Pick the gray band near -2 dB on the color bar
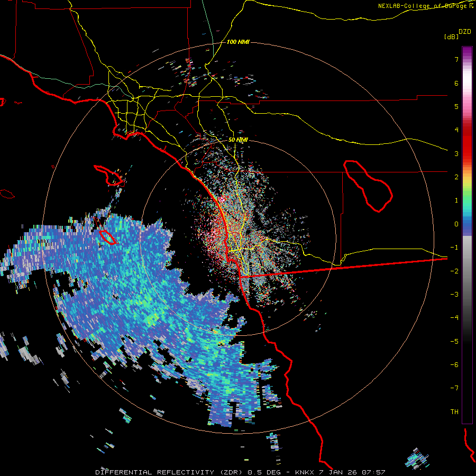Screen dimensions: 476x476 467,271
